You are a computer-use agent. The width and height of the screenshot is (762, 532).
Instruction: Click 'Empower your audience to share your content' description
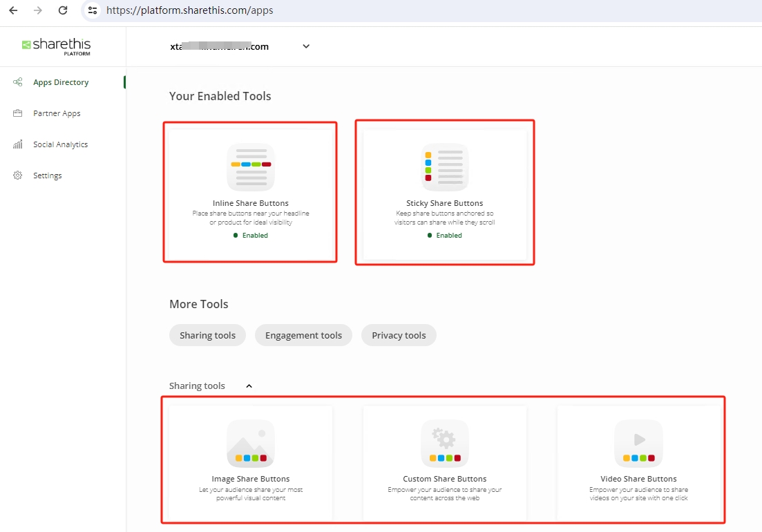click(x=445, y=493)
